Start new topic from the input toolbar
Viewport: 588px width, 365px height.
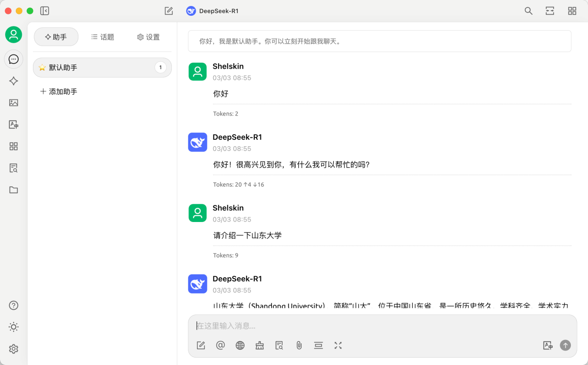tap(201, 345)
